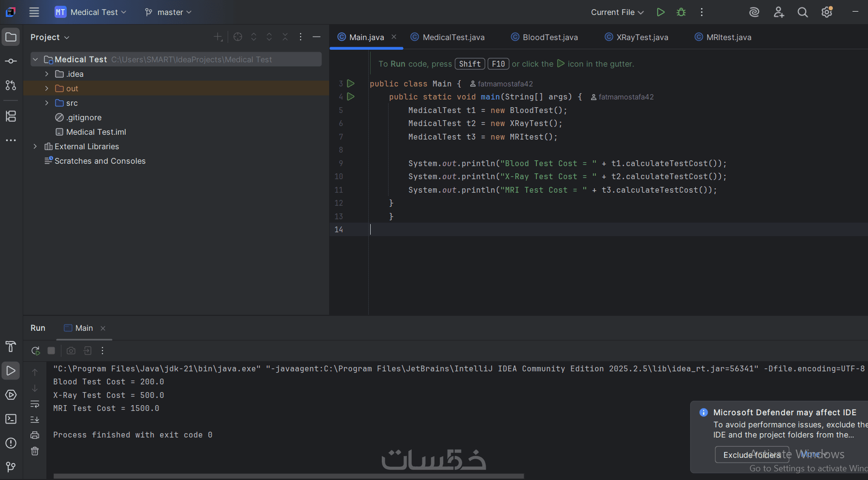
Task: Click the horizontal scrollbar in the Run console
Action: point(289,476)
